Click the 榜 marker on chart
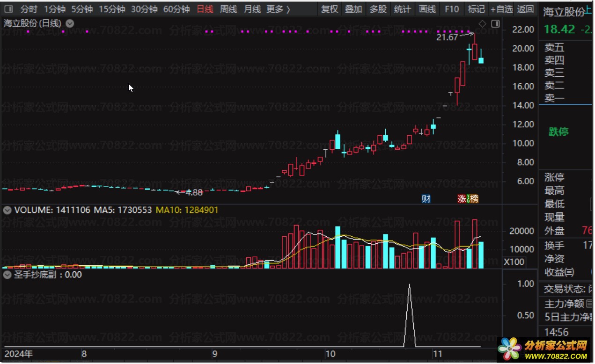 (474, 199)
